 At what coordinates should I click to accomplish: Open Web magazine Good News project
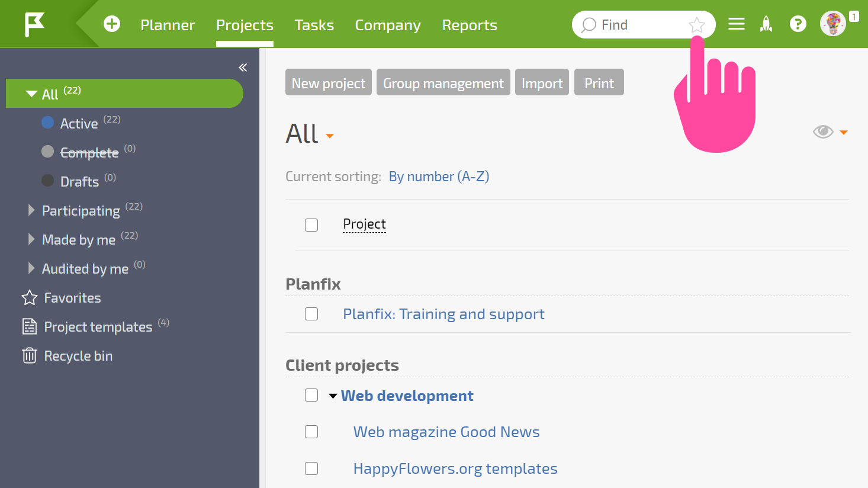(446, 432)
